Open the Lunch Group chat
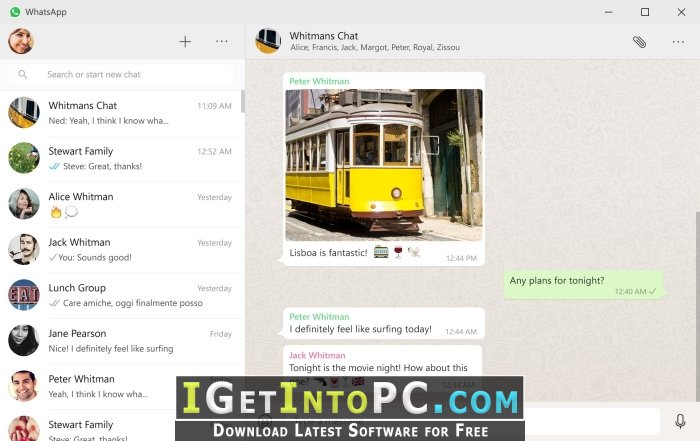 pyautogui.click(x=121, y=295)
